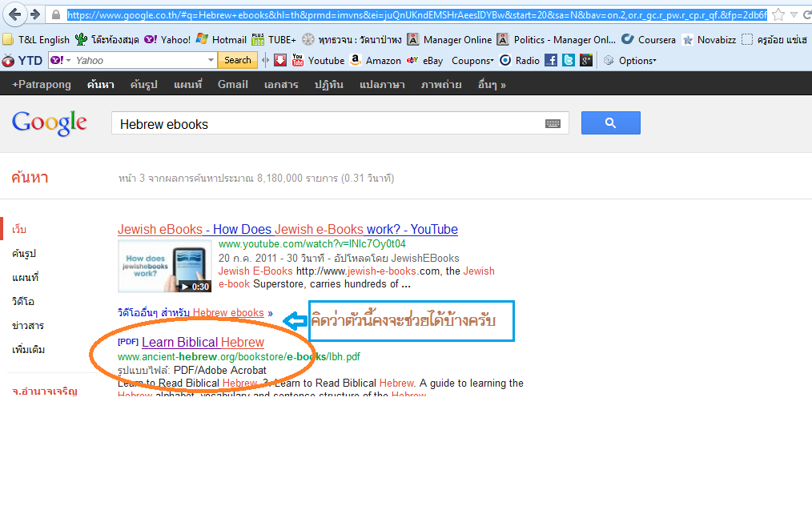Click the padlock security icon in address bar
The width and height of the screenshot is (812, 510).
click(x=55, y=15)
